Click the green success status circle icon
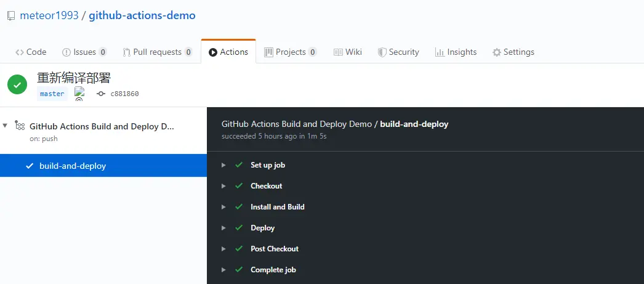This screenshot has height=284, width=644. 17,84
